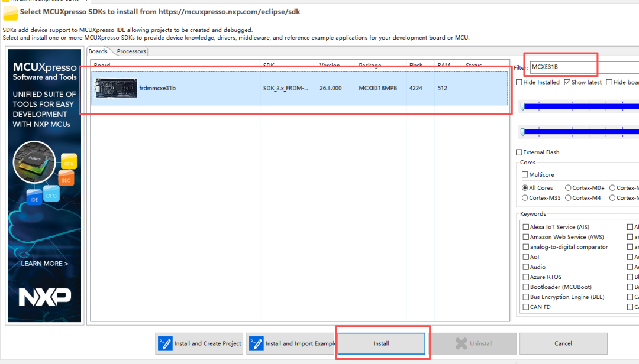Tick the CAN FD keyword checkbox
Image resolution: width=639 pixels, height=364 pixels.
526,307
